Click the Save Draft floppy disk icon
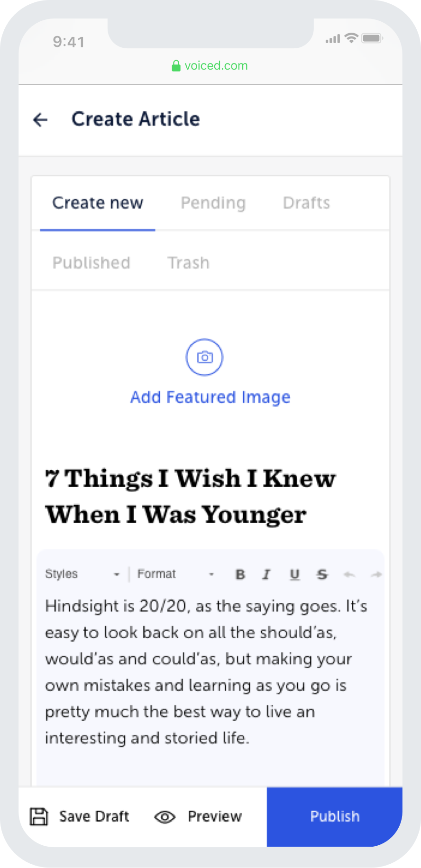Screen dimensions: 421x868 39,817
